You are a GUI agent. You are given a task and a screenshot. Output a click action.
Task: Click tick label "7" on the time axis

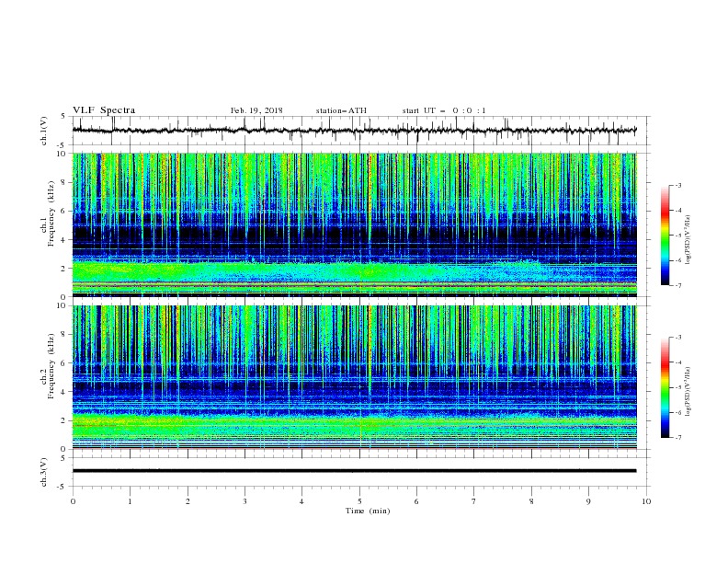pyautogui.click(x=474, y=501)
